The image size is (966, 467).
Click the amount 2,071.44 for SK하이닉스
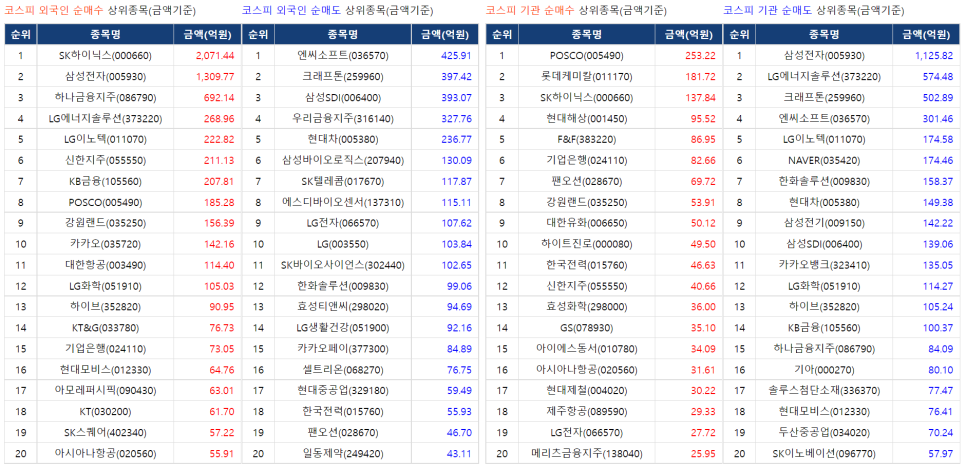(215, 55)
